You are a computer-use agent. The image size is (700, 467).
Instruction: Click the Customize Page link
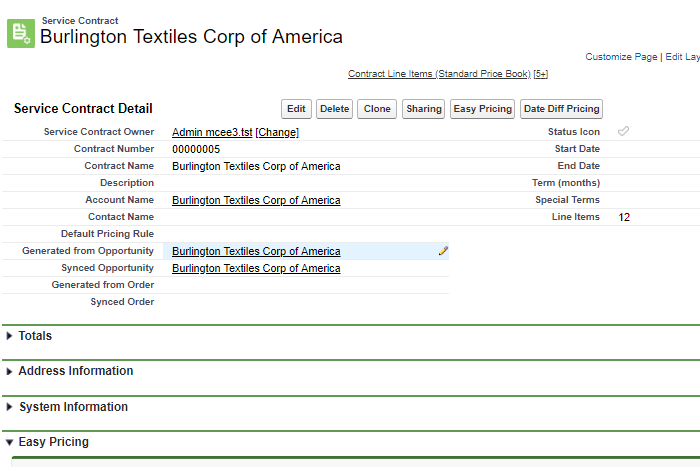(x=621, y=57)
